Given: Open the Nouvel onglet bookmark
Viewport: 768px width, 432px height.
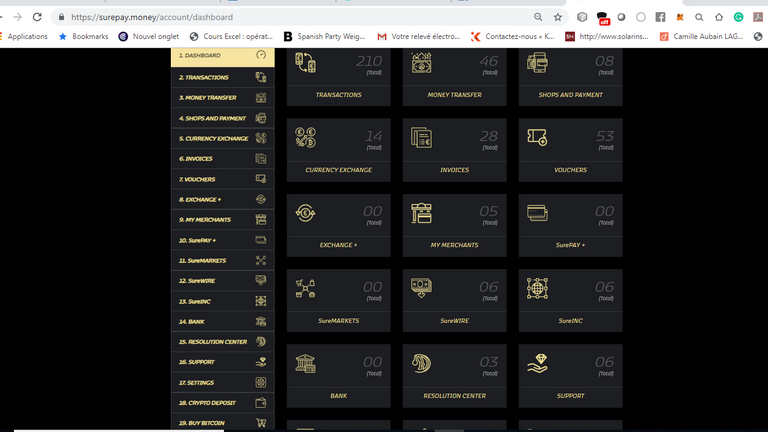Looking at the screenshot, I should click(x=149, y=37).
